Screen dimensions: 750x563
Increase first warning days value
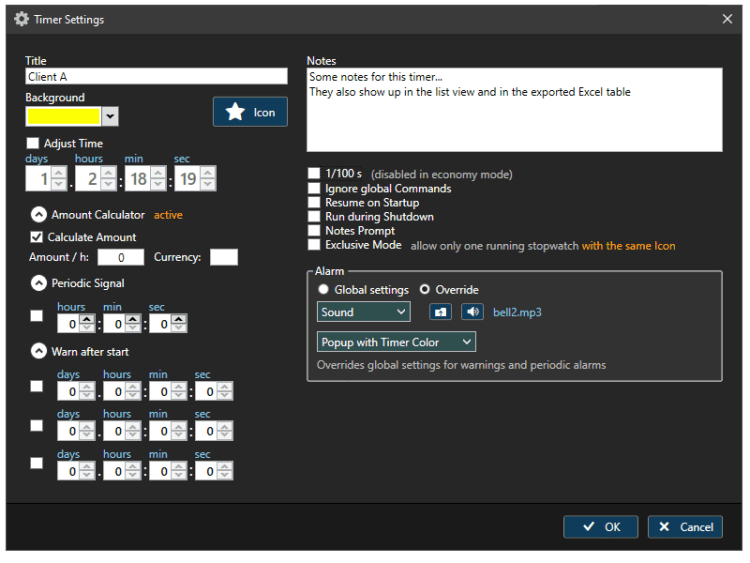tap(87, 387)
